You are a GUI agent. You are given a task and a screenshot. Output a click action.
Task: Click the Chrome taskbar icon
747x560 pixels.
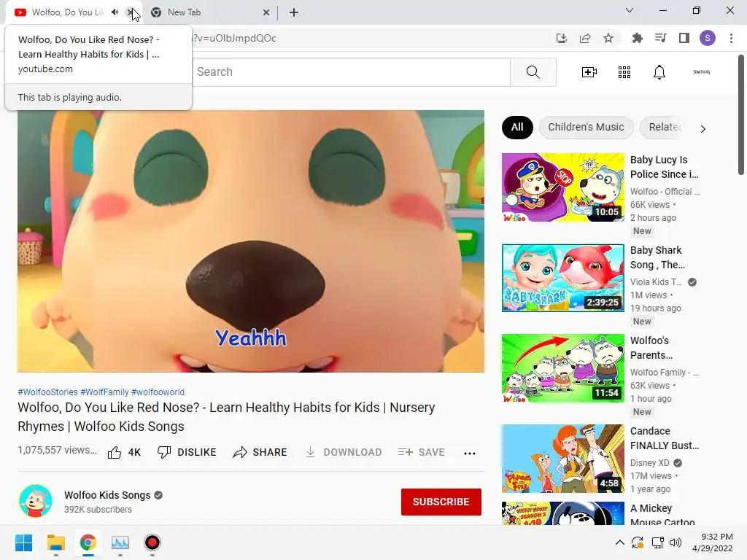pos(88,542)
